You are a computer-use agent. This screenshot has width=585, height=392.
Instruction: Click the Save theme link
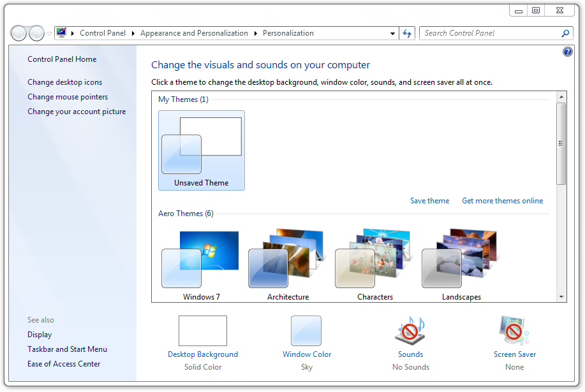pos(429,201)
